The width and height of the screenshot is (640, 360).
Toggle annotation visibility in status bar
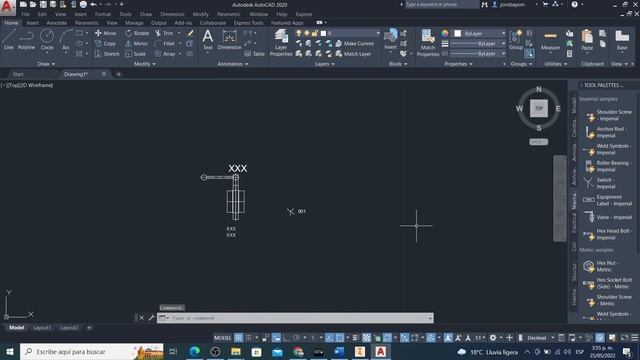(x=448, y=338)
